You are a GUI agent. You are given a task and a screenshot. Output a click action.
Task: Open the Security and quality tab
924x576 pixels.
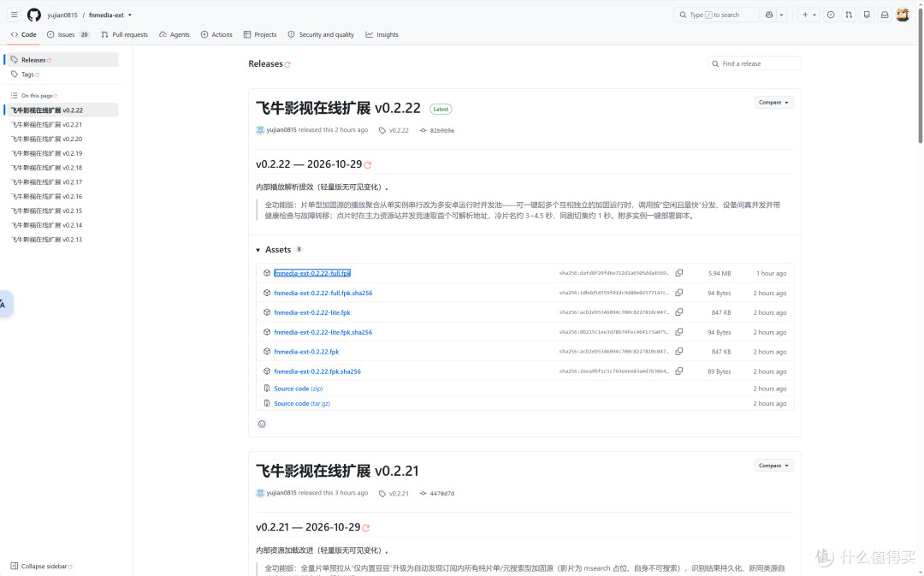click(321, 35)
